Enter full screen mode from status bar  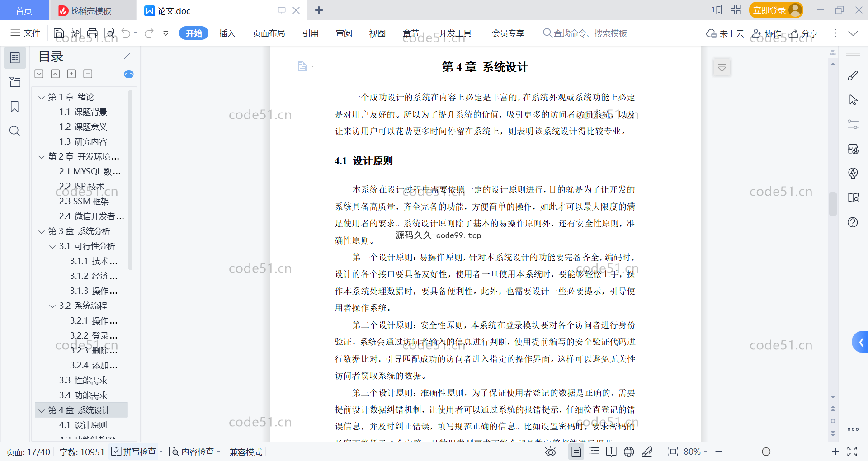point(852,452)
